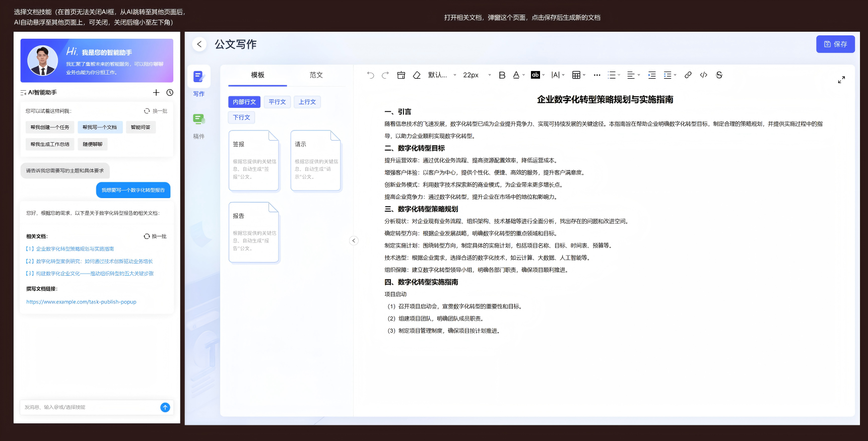Insert a hyperlink using the link icon

tap(688, 75)
